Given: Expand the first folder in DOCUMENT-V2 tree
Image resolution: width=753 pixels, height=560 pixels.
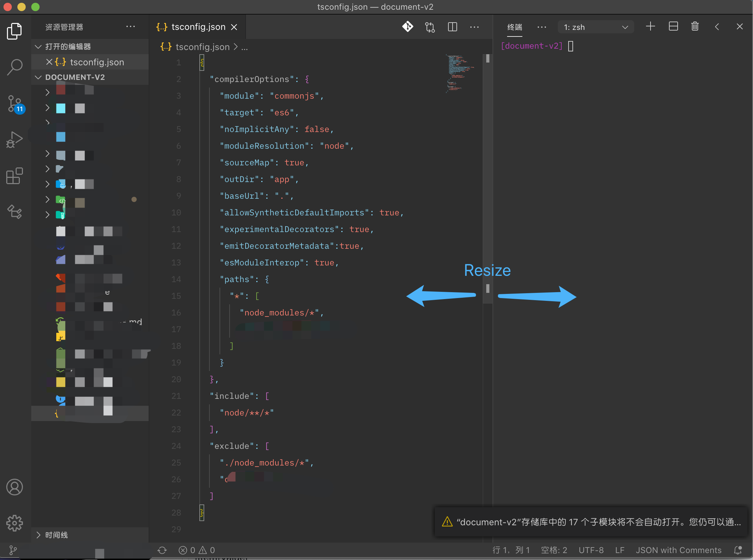Looking at the screenshot, I should tap(48, 92).
